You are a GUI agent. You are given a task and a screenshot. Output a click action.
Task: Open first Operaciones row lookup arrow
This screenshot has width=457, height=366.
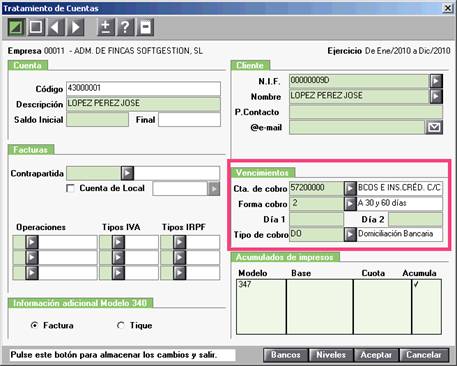[32, 242]
